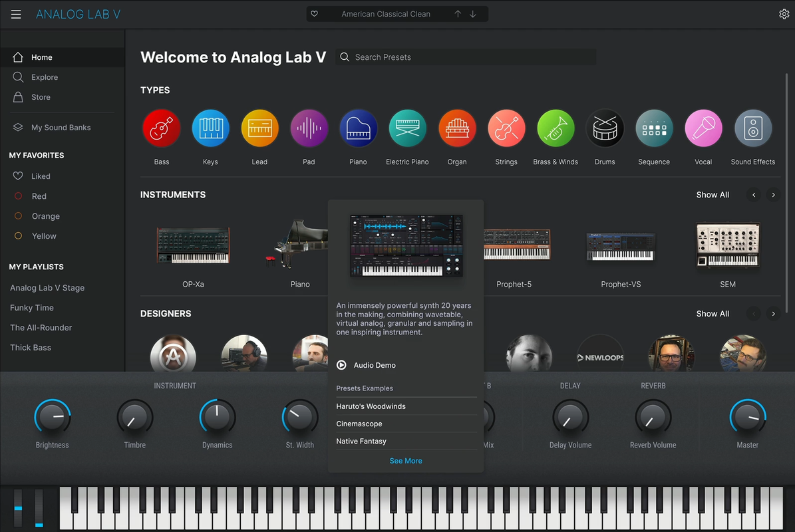This screenshot has height=532, width=795.
Task: Open Thick Bass playlist
Action: [x=31, y=348]
